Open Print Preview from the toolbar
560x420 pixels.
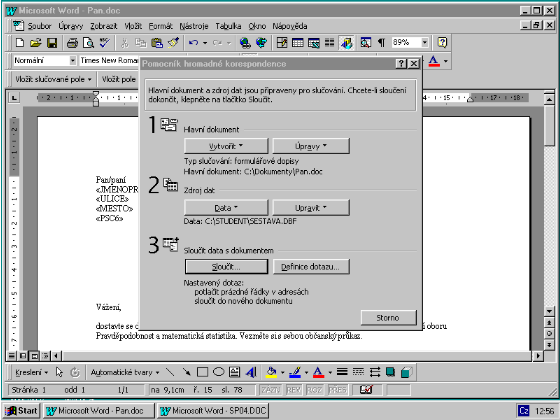pos(88,43)
